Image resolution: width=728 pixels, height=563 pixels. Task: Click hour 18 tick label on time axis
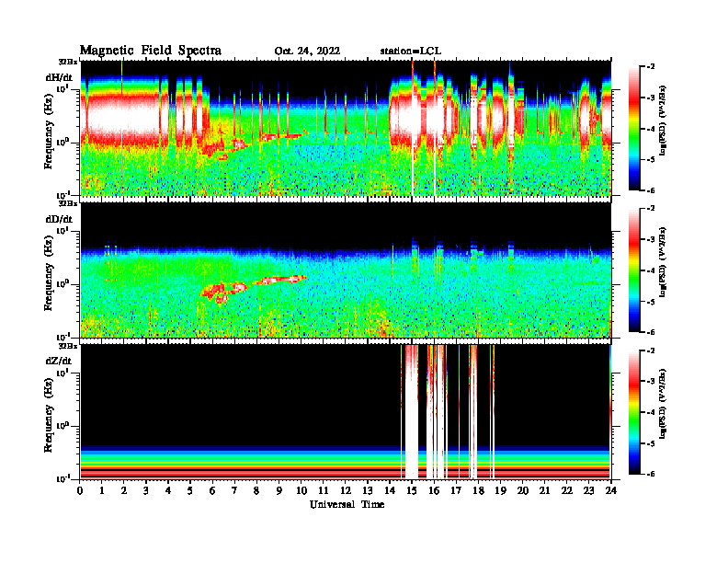coord(478,491)
